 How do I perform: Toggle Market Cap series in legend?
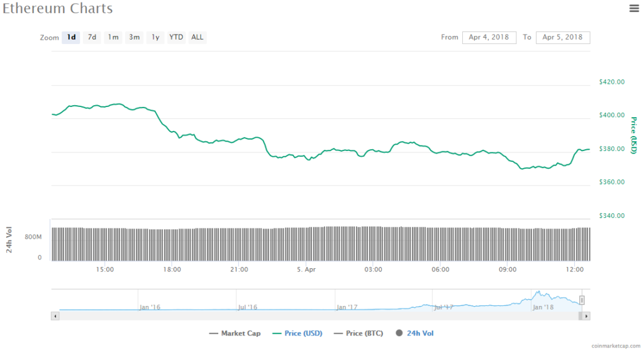235,333
